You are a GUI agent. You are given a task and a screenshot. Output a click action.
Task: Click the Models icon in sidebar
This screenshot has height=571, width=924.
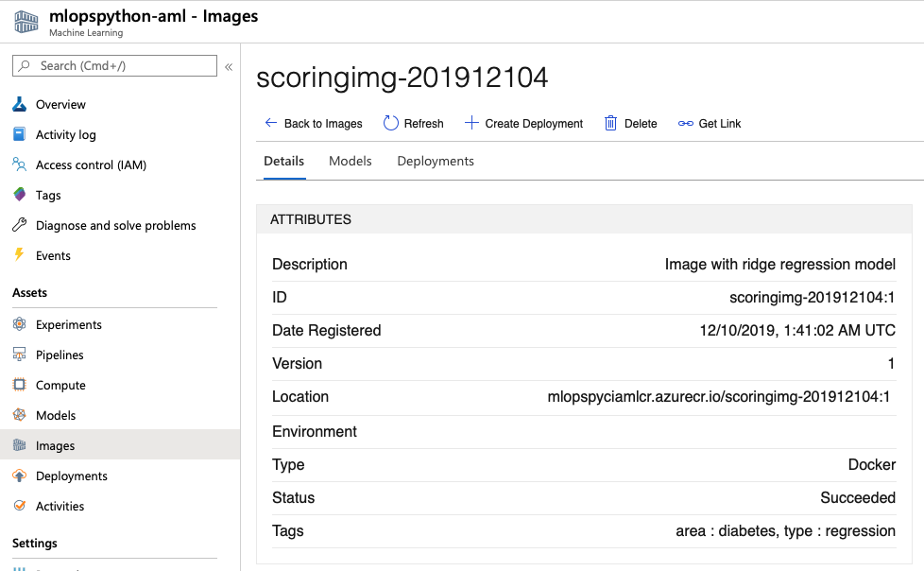20,415
